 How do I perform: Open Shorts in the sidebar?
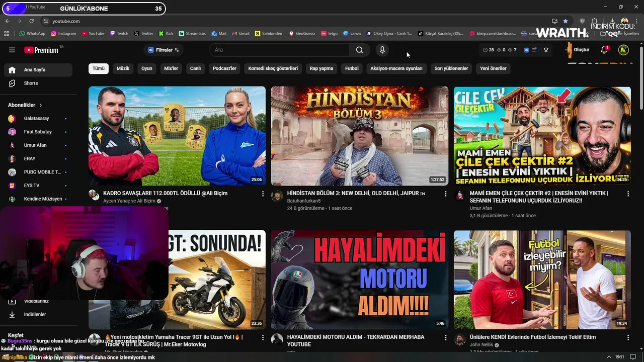[38, 83]
